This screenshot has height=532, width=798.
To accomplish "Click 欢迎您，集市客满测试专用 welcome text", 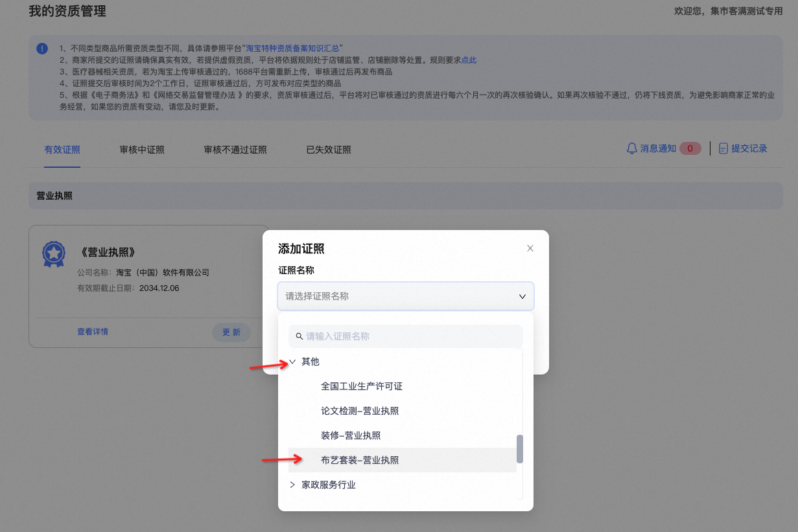I will click(729, 11).
